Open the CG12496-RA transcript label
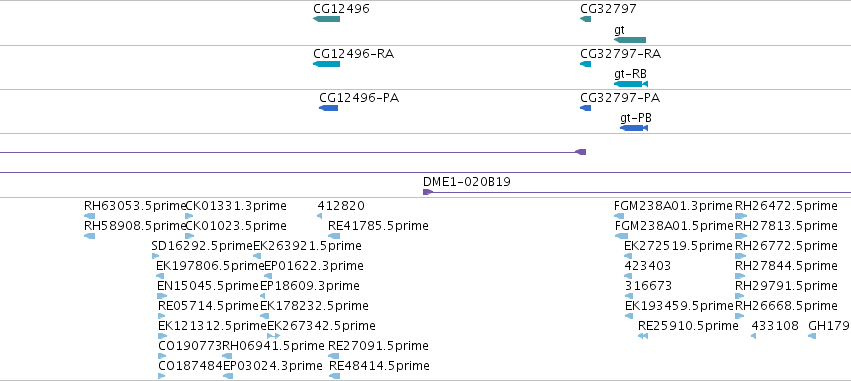The width and height of the screenshot is (851, 381). click(353, 54)
